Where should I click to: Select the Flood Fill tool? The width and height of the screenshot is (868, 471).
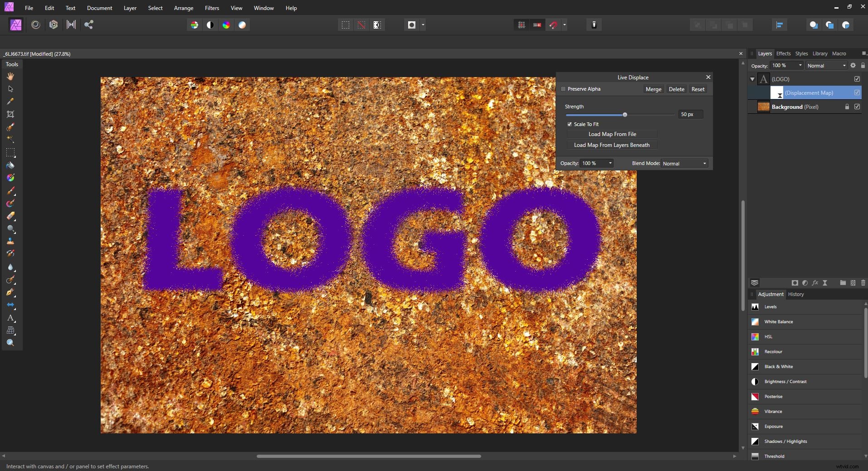[x=10, y=166]
